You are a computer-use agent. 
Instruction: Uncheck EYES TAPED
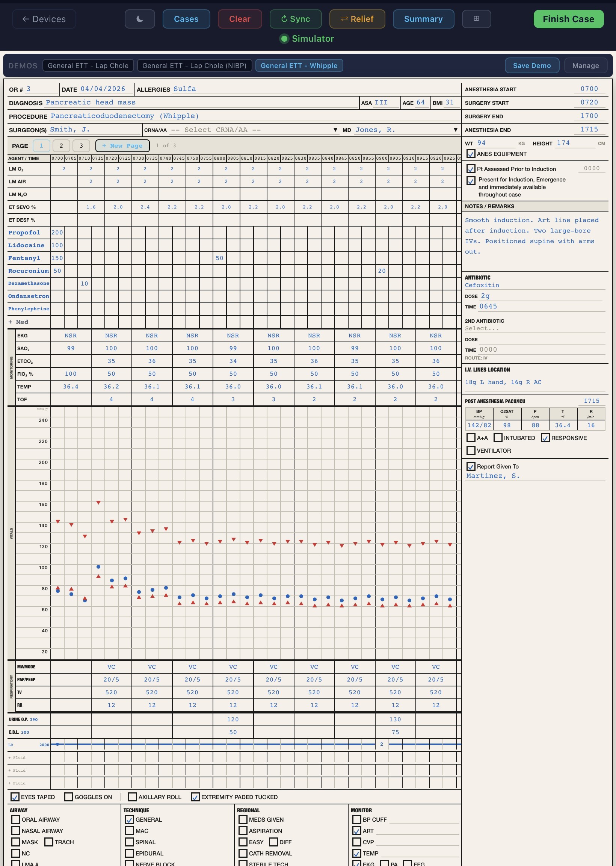(15, 797)
